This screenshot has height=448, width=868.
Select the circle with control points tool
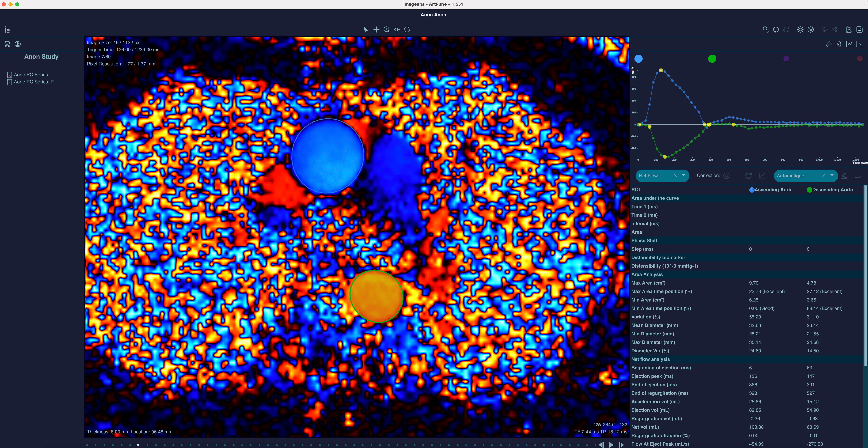[x=776, y=30]
